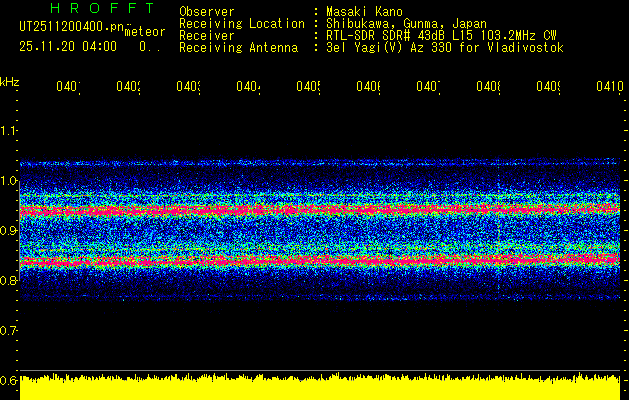Click the 1.1 frequency axis tick

click(x=9, y=131)
